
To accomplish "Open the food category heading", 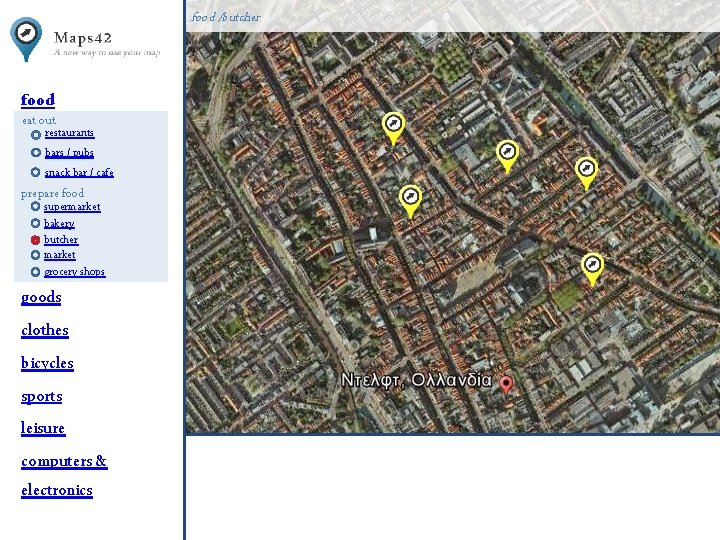I will (38, 100).
